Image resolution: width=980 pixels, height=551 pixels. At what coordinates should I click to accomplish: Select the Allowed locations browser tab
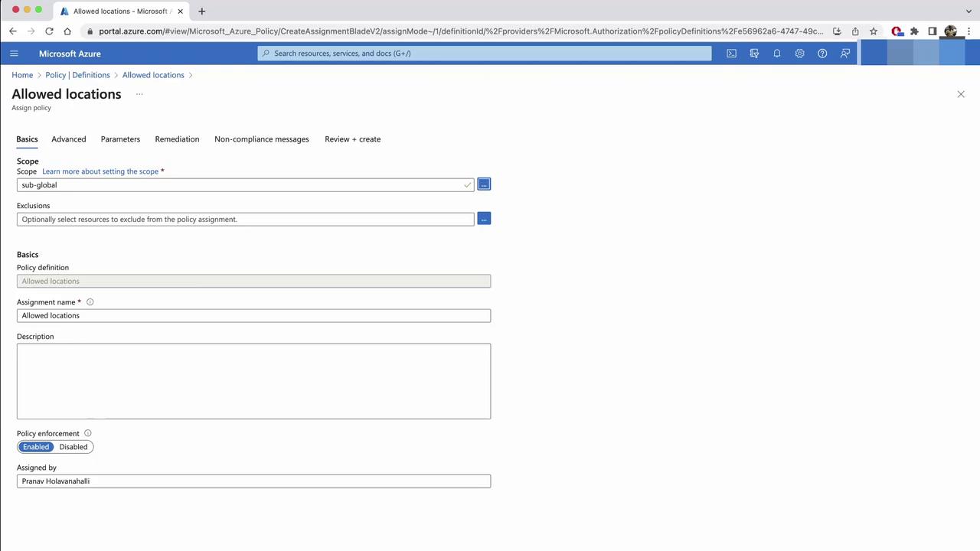click(x=121, y=11)
